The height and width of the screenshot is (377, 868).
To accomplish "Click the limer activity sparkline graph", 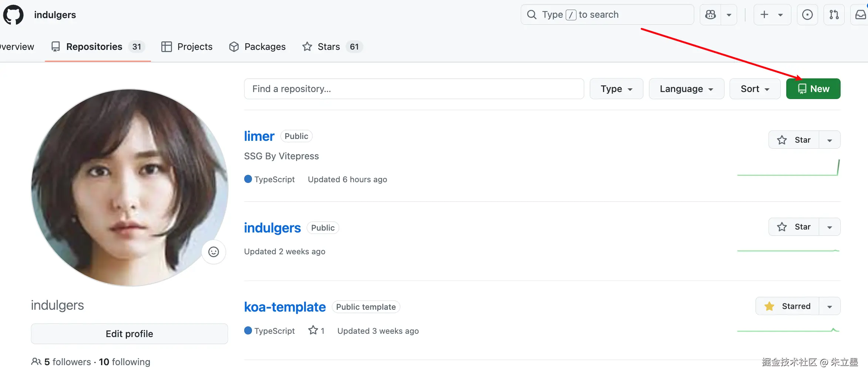I will click(788, 168).
